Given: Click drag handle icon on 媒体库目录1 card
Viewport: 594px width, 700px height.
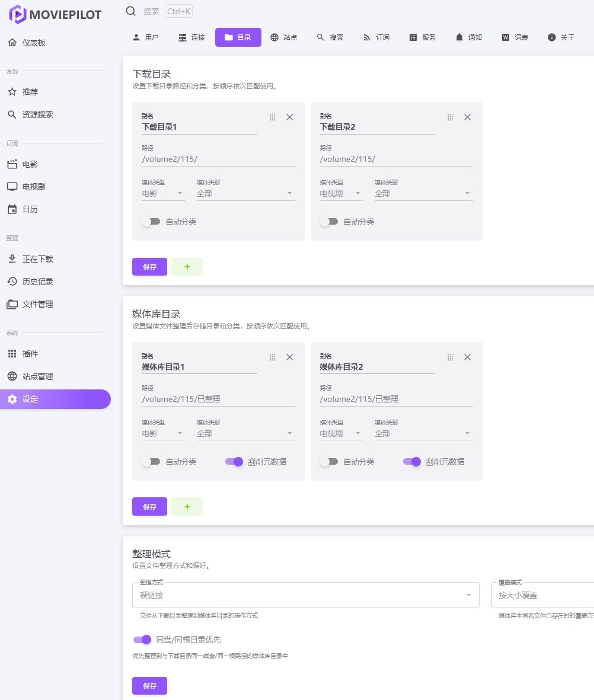Looking at the screenshot, I should pyautogui.click(x=273, y=357).
